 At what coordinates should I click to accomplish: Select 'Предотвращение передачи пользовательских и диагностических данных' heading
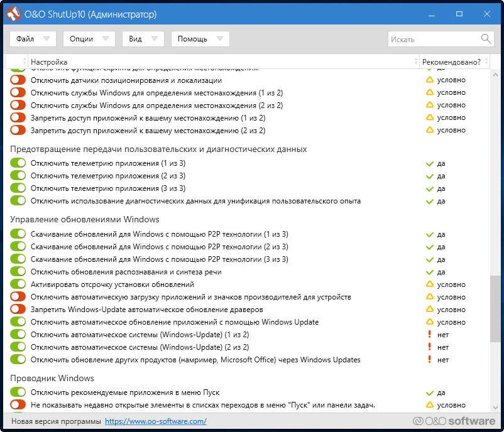point(158,149)
